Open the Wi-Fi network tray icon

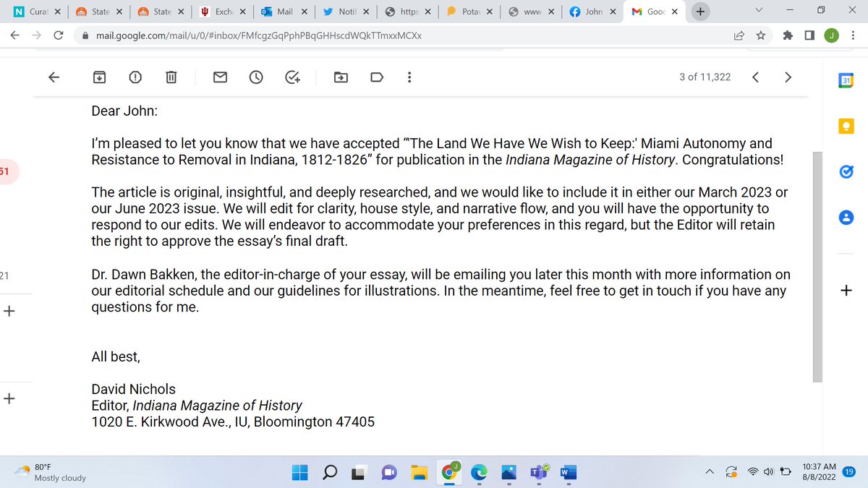[754, 472]
